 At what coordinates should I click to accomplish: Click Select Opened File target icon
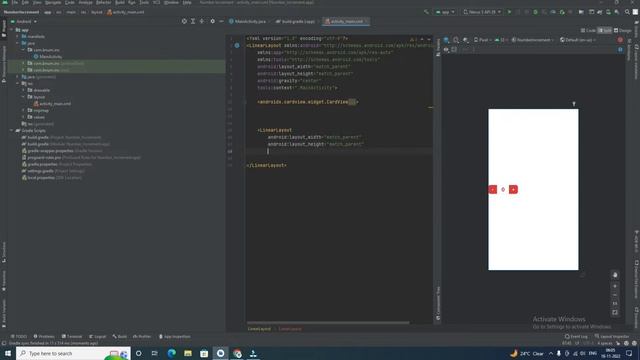pyautogui.click(x=184, y=21)
